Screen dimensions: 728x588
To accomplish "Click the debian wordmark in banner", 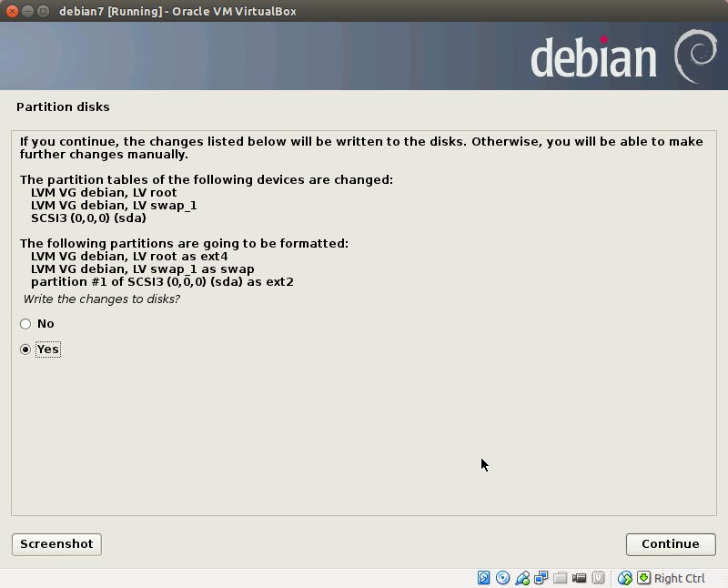I will [593, 56].
